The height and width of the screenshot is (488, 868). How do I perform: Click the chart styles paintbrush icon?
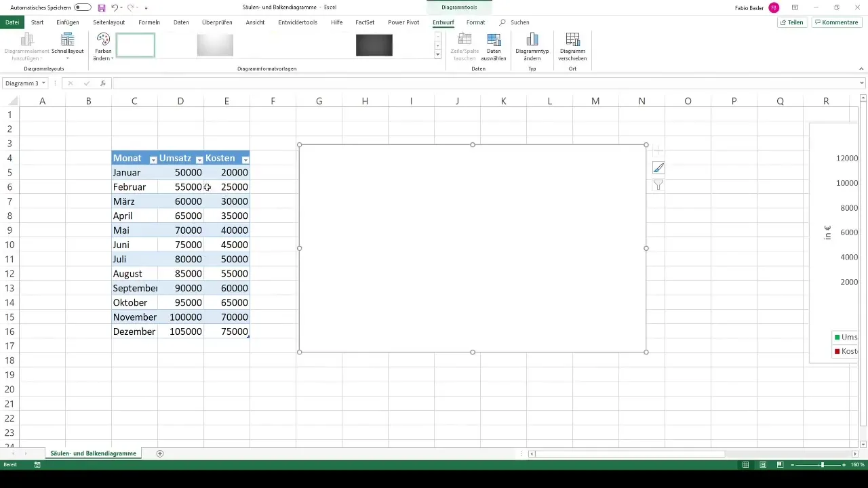pyautogui.click(x=658, y=168)
